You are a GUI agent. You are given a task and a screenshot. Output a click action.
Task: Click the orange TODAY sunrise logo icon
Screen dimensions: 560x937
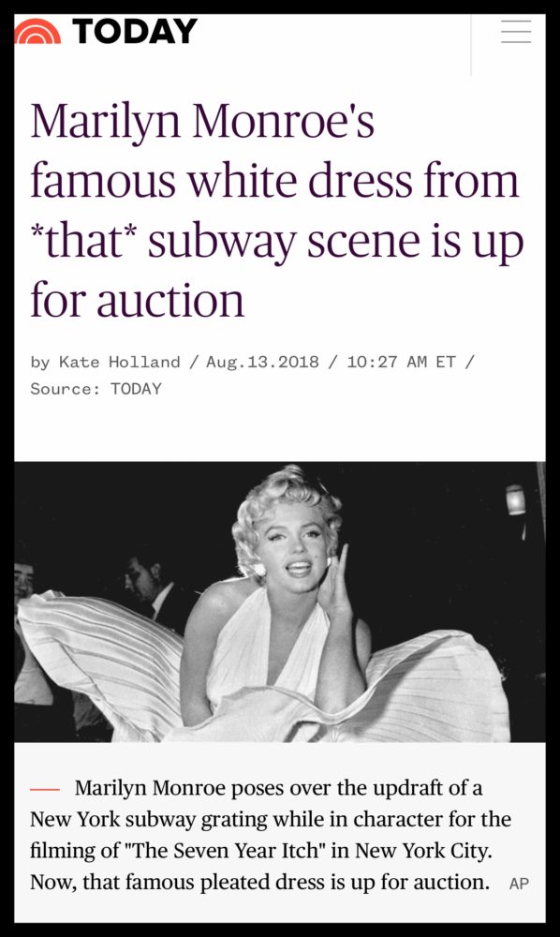point(37,32)
